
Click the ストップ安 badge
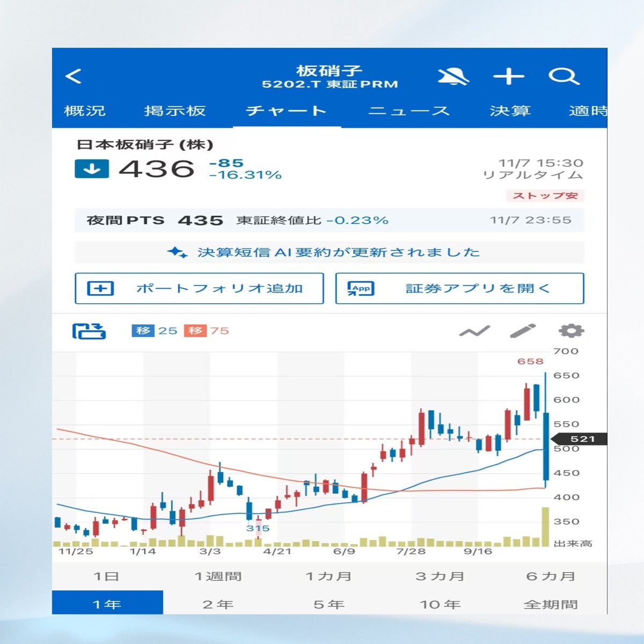(545, 196)
